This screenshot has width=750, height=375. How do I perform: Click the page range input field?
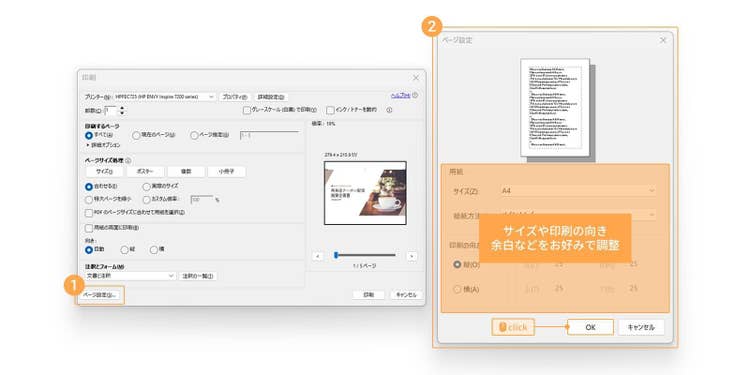269,135
